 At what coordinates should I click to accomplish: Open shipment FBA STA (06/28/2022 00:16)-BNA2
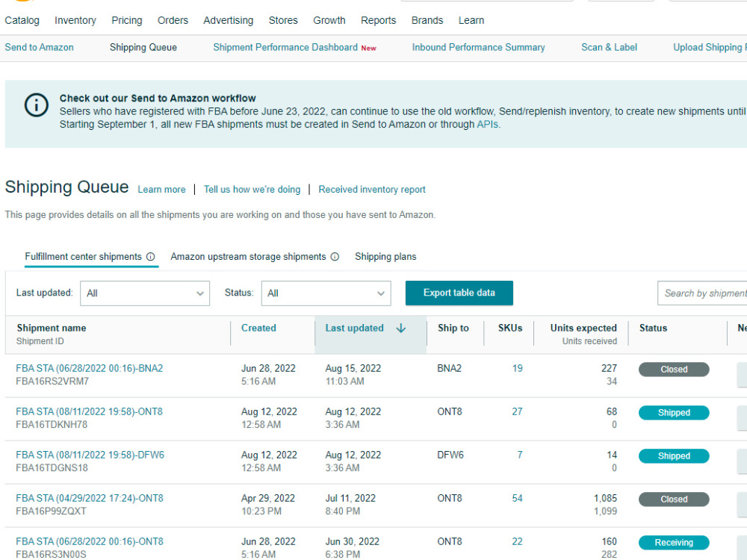(x=90, y=368)
